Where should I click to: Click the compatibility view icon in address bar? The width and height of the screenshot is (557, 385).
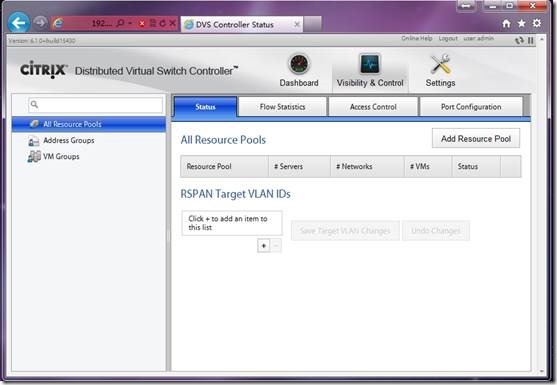pos(153,23)
